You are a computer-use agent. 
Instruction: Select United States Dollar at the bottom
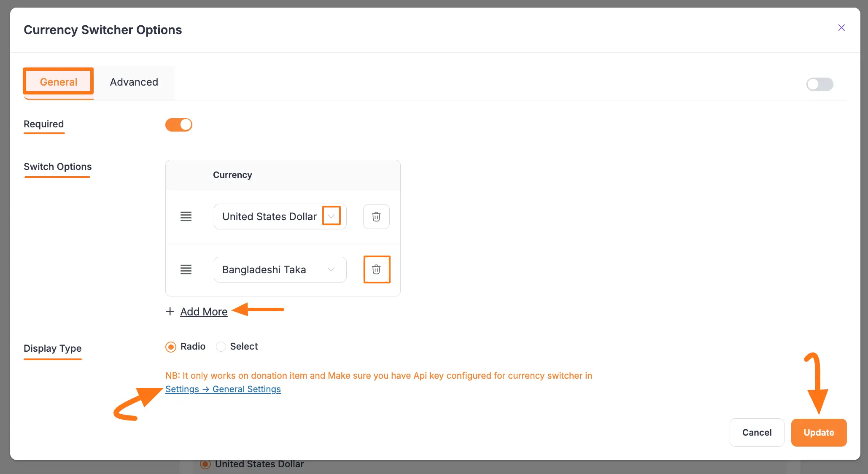205,464
